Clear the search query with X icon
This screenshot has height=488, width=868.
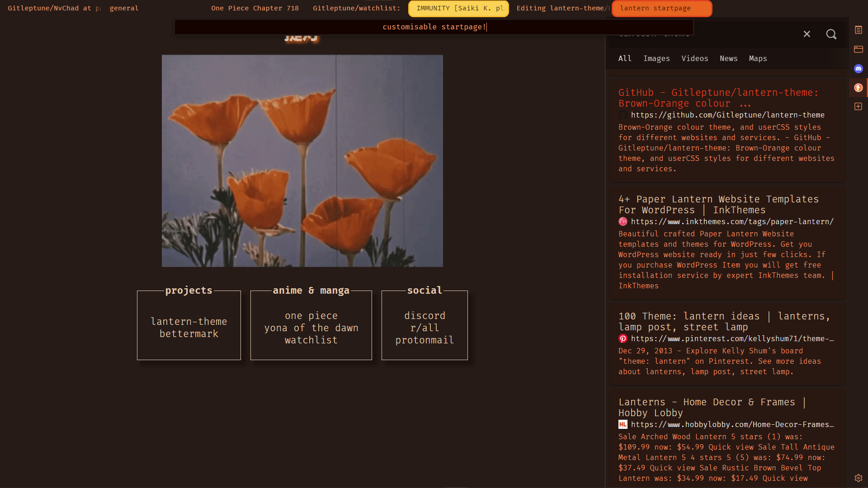pyautogui.click(x=807, y=34)
